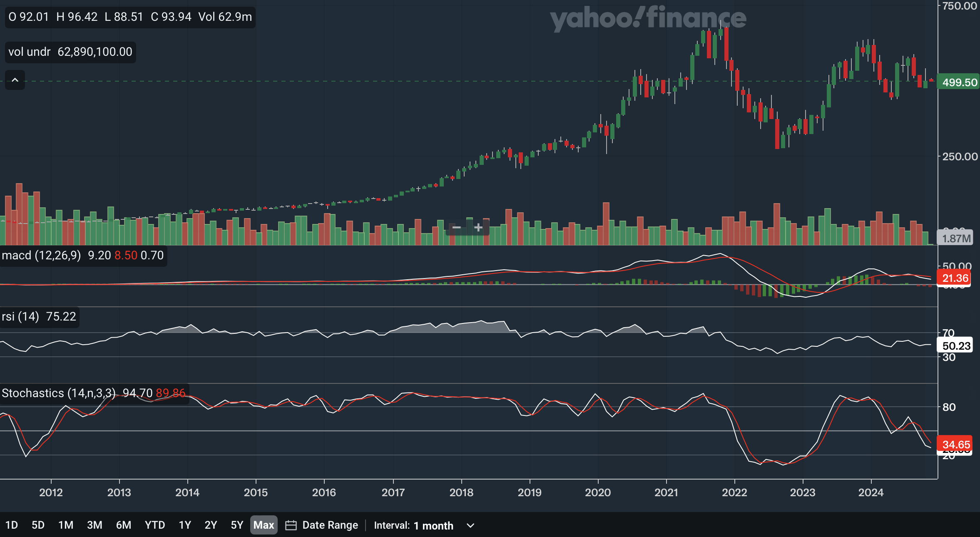Click the zoom in plus button
980x537 pixels.
point(478,227)
